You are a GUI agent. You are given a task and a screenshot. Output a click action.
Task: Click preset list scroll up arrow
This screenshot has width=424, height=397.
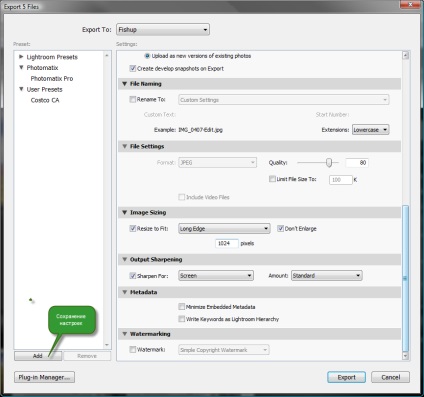107,55
